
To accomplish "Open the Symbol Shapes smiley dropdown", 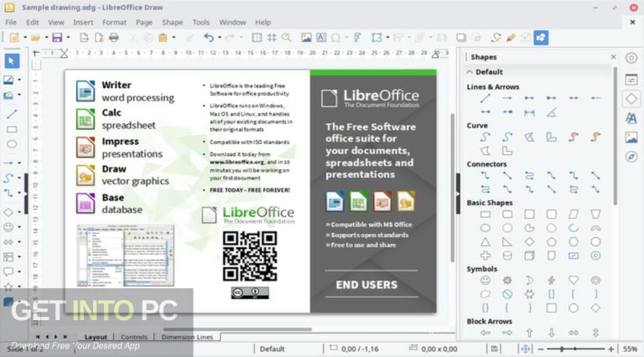I will (x=19, y=227).
